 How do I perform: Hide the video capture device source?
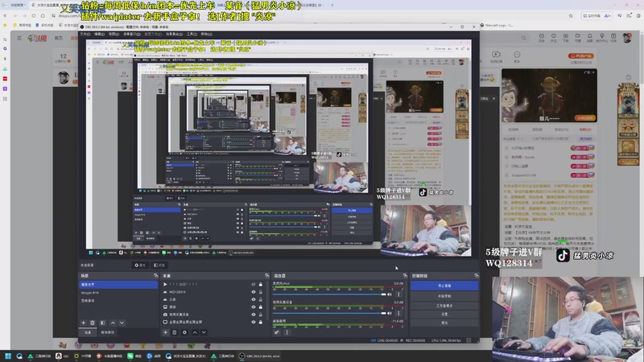254,315
